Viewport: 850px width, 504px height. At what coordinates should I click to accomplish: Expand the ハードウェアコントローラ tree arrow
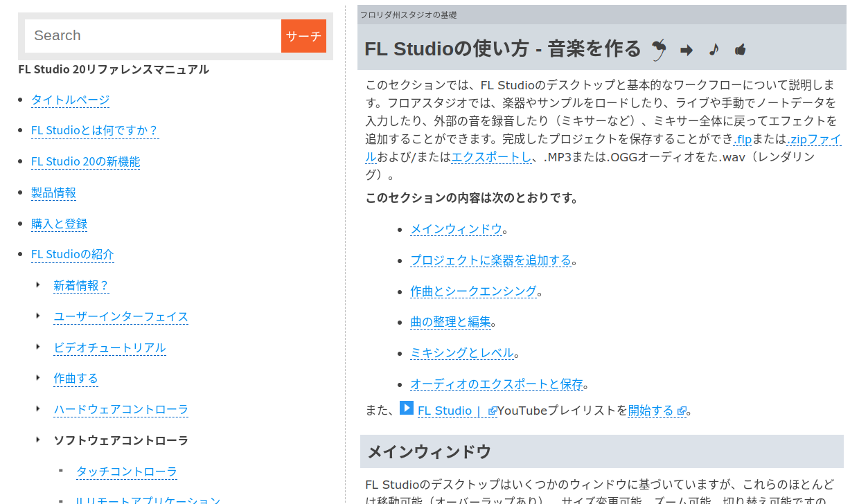38,408
